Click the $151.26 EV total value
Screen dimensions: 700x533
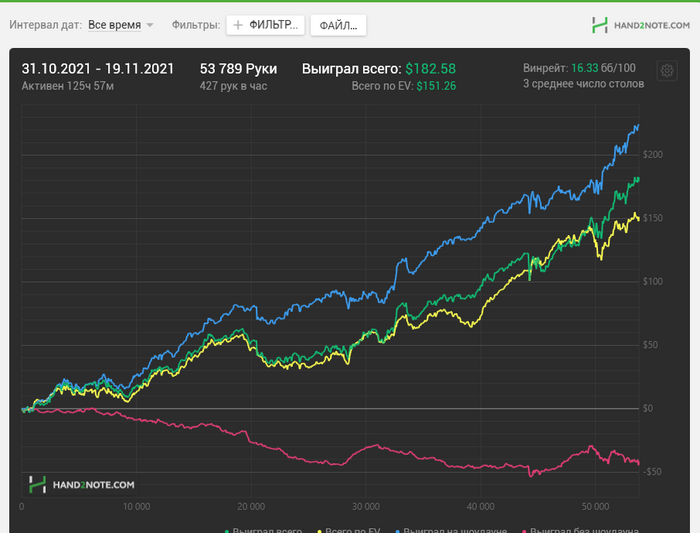pos(436,86)
